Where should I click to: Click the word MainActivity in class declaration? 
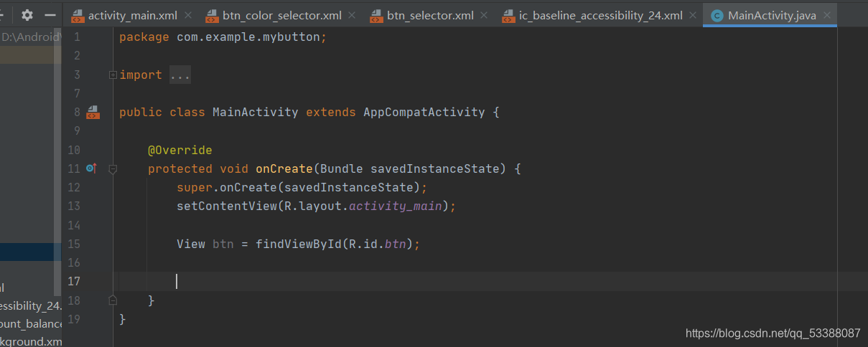point(255,112)
